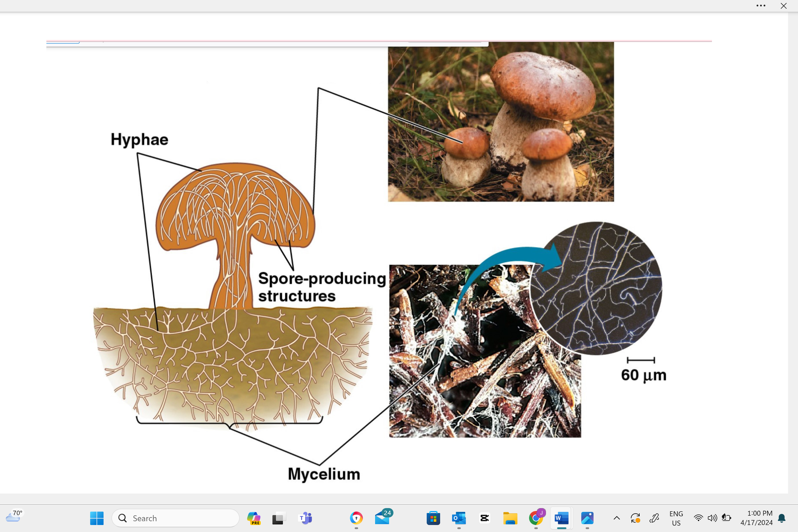Open Task View on the taskbar
Image resolution: width=798 pixels, height=532 pixels.
(x=279, y=518)
